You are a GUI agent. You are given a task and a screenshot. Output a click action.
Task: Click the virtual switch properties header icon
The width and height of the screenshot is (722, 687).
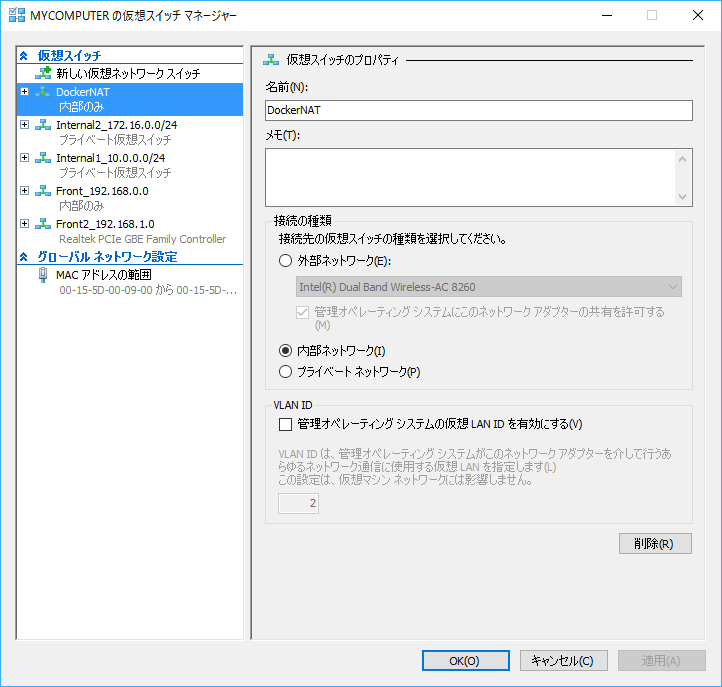pos(271,60)
